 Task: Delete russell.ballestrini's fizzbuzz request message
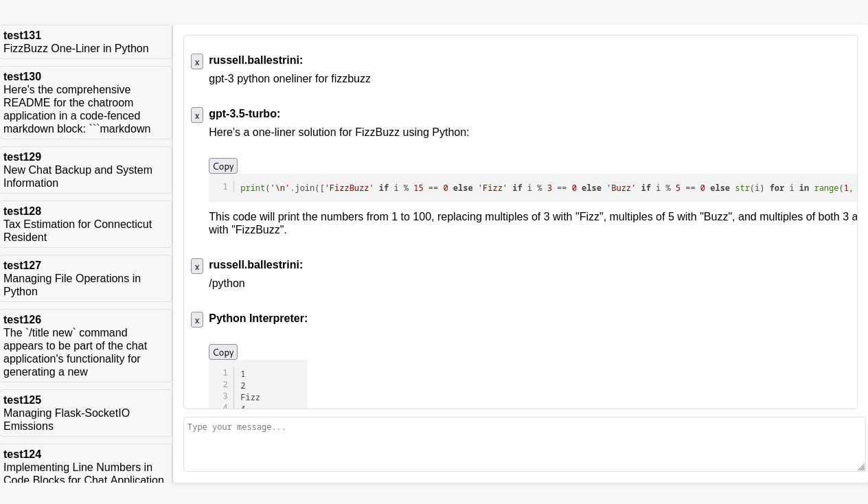[197, 62]
